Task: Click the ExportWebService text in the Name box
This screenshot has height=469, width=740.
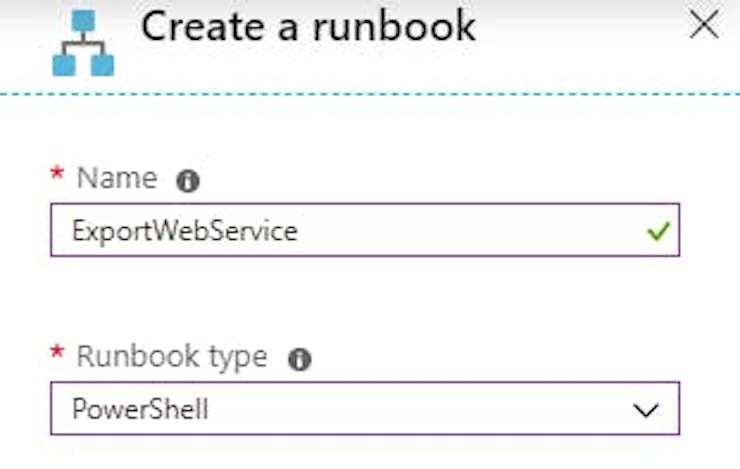Action: 185,232
